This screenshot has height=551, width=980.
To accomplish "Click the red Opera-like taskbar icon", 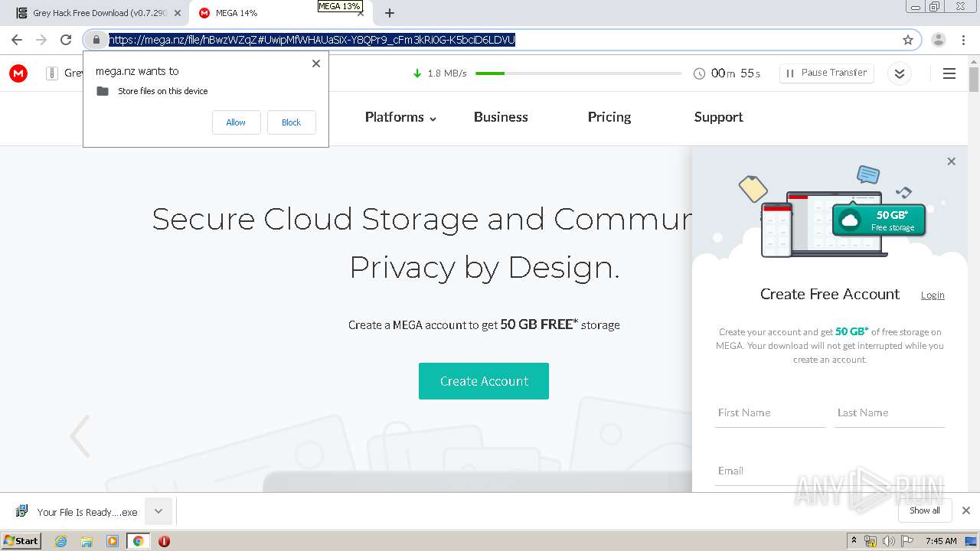I will (x=164, y=541).
